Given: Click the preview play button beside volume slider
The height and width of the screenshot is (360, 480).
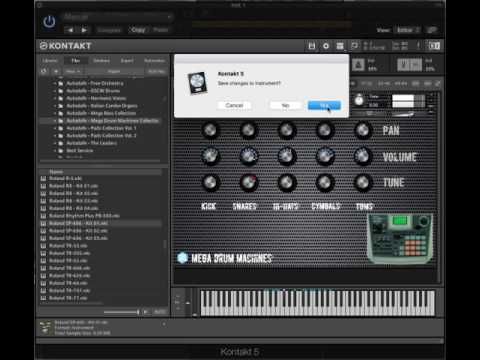Looking at the screenshot, I should (145, 312).
